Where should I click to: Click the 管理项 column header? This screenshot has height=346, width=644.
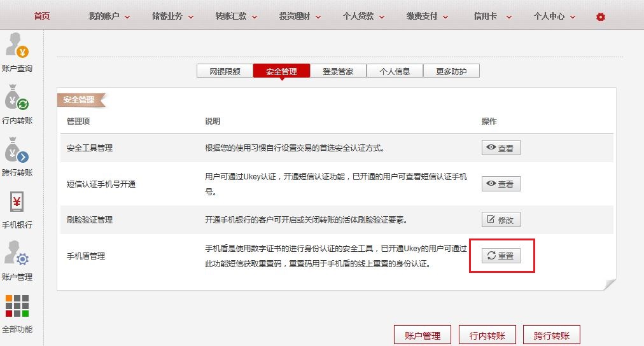point(78,121)
